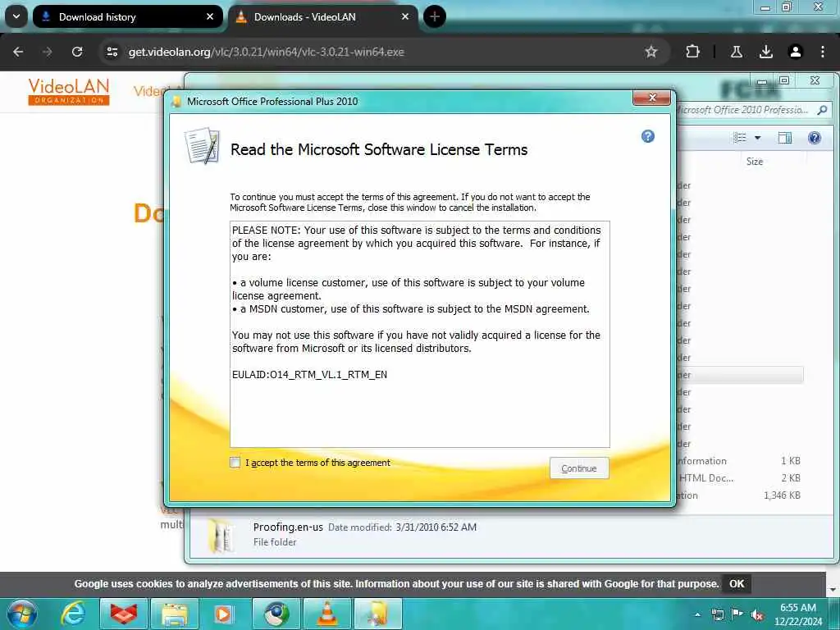Click the address bar URL field
The width and height of the screenshot is (840, 630).
coord(375,52)
